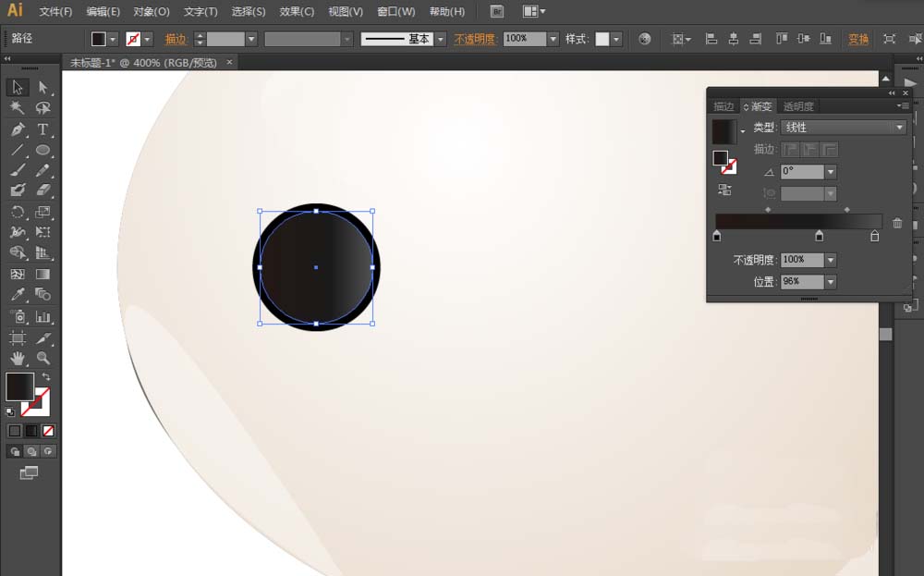
Task: Select the Lasso tool
Action: point(43,108)
